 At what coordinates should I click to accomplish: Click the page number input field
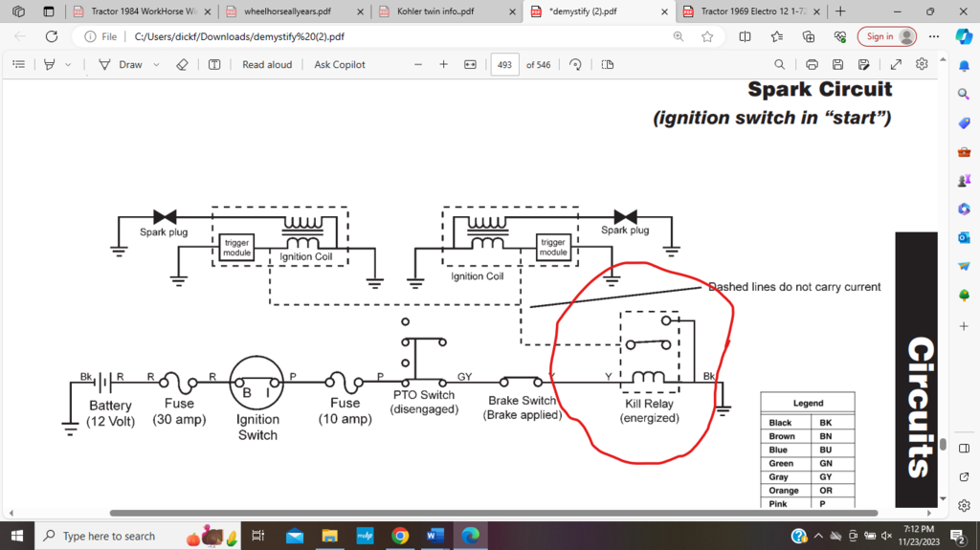504,65
